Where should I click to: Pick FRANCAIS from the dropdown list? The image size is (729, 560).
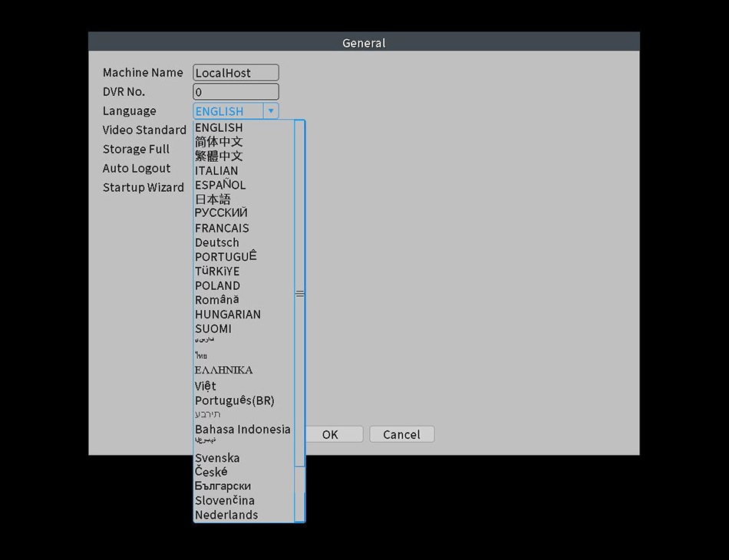coord(223,228)
